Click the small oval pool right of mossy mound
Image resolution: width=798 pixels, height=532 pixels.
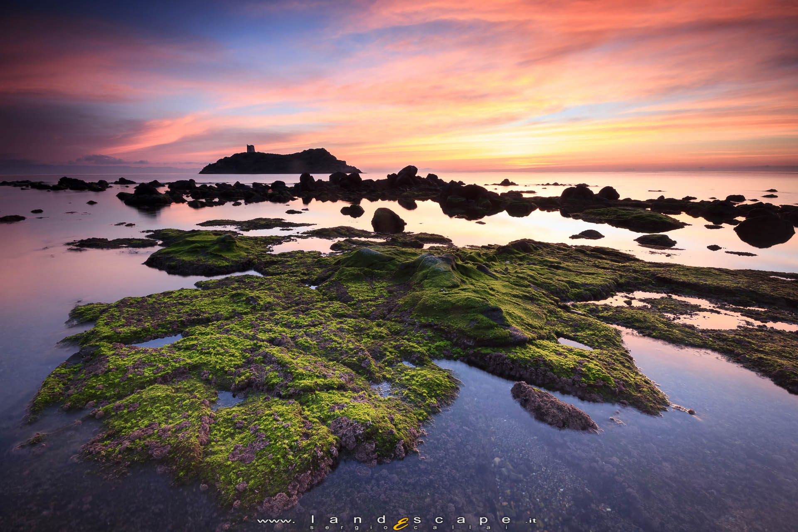574,344
